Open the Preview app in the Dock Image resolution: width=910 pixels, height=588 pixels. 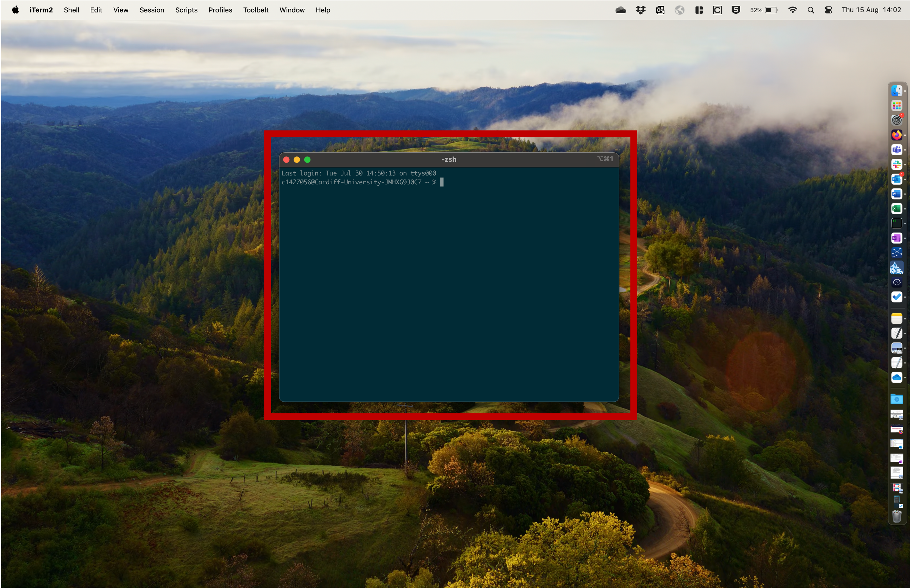tap(896, 348)
